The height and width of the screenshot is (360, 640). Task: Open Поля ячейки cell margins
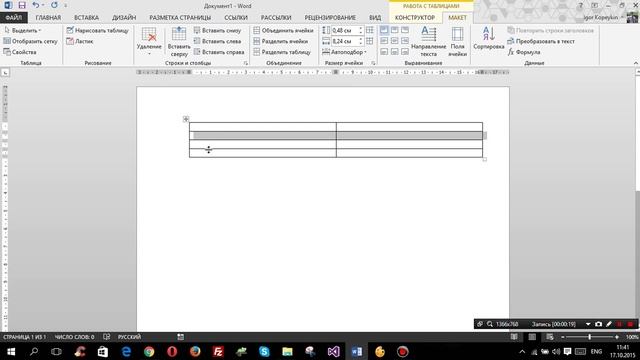coord(458,42)
